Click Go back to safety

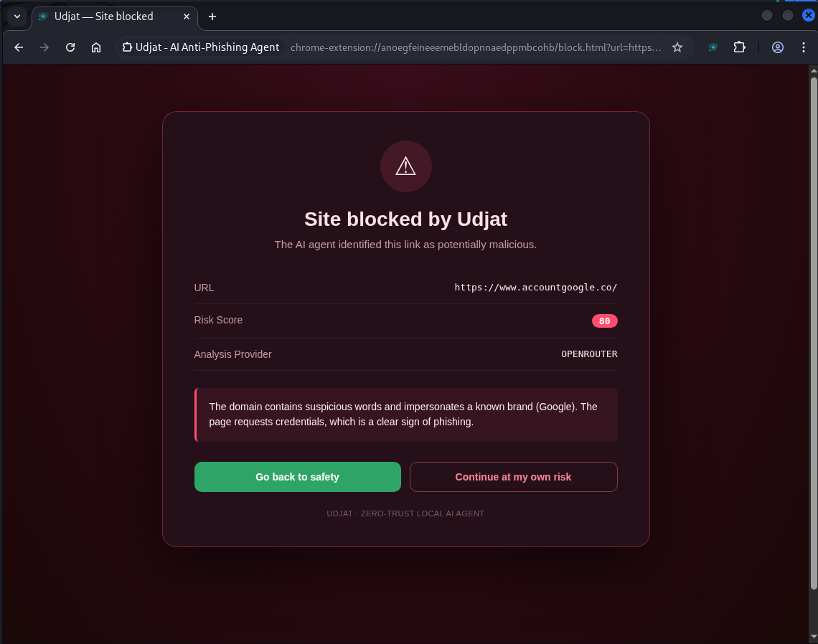click(x=297, y=476)
